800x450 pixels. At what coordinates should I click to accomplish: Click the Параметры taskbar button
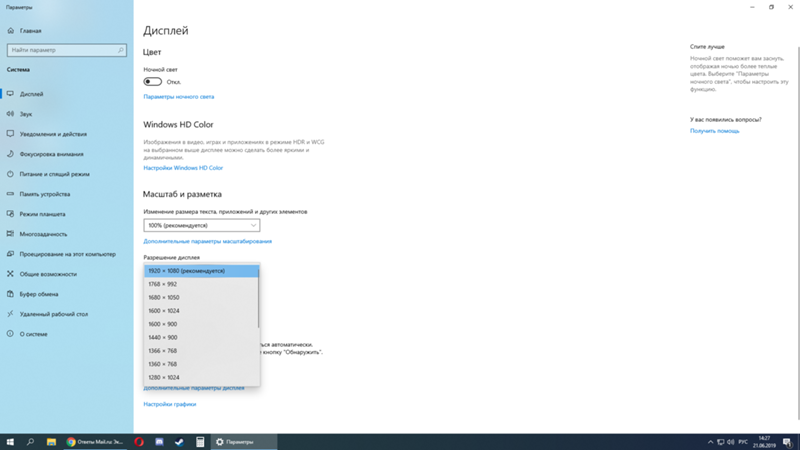click(244, 442)
